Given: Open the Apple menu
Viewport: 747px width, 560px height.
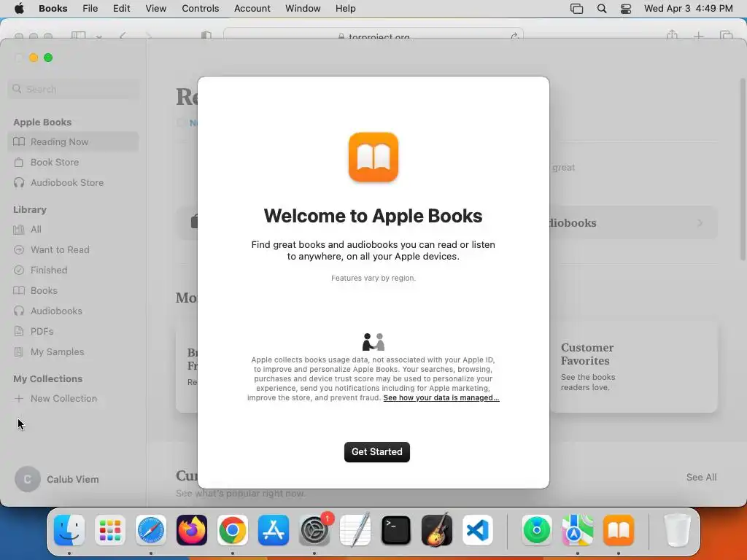Looking at the screenshot, I should pos(19,9).
